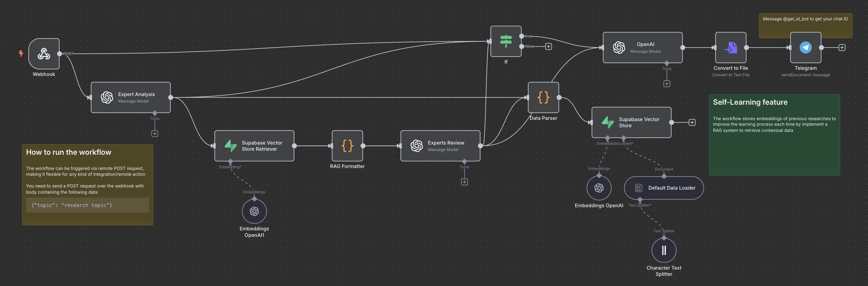Select the Character Text Splitter node

pyautogui.click(x=664, y=250)
